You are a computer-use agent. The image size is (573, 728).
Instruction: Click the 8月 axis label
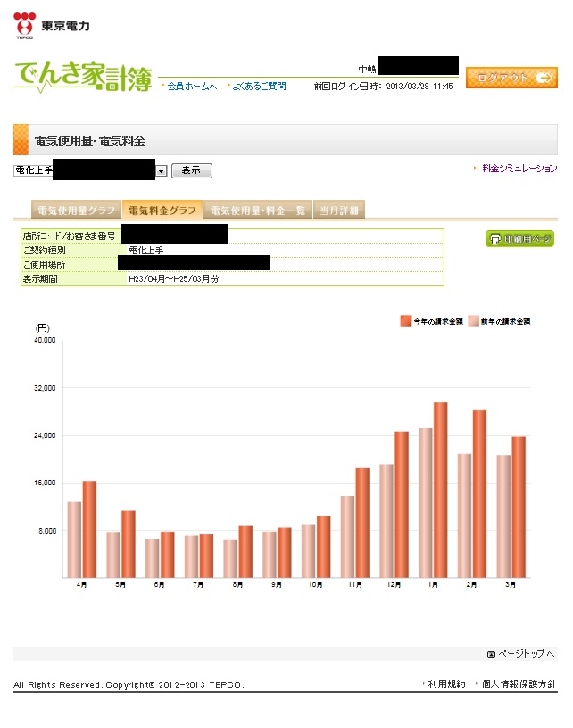tap(237, 585)
